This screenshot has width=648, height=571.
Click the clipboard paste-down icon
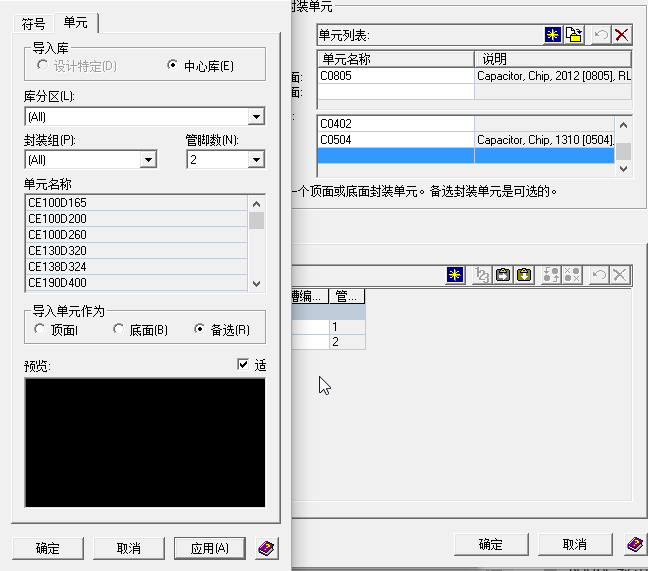click(x=524, y=275)
